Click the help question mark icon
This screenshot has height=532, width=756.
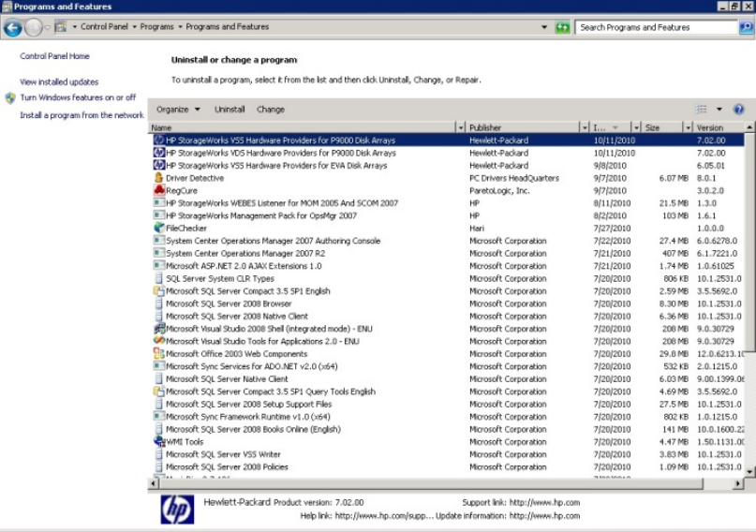pos(738,110)
